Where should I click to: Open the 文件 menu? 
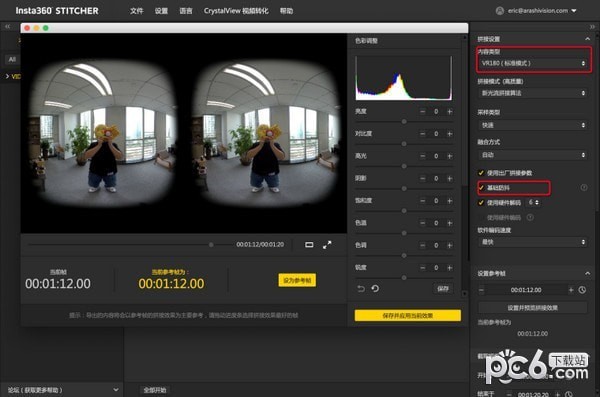[137, 11]
